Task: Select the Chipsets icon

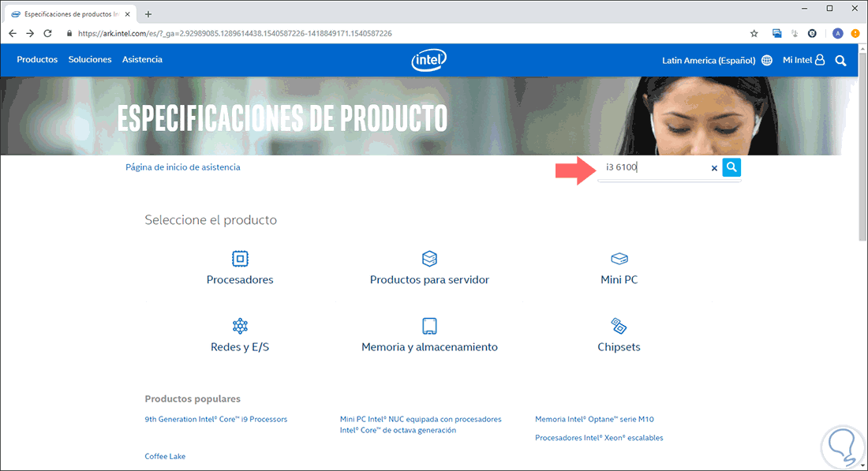Action: (x=619, y=326)
